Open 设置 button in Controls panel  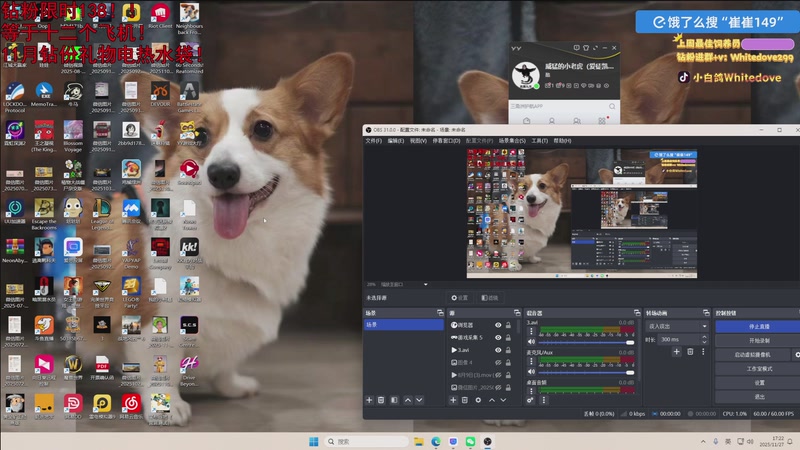[759, 383]
